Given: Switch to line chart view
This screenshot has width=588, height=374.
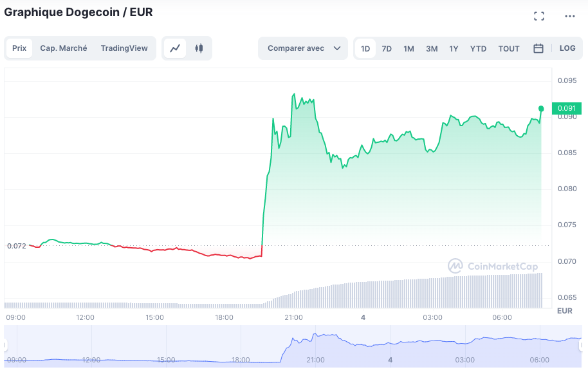Looking at the screenshot, I should (175, 48).
